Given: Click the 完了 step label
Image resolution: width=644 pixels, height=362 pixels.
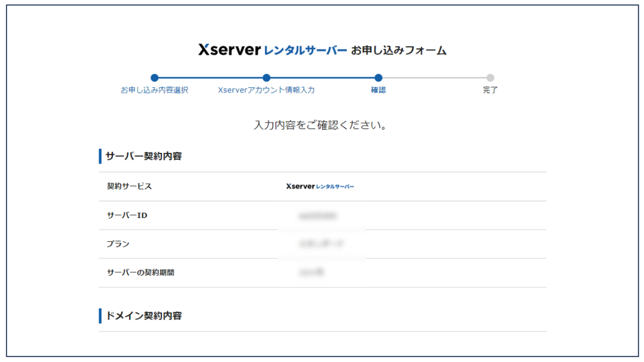Looking at the screenshot, I should [490, 90].
